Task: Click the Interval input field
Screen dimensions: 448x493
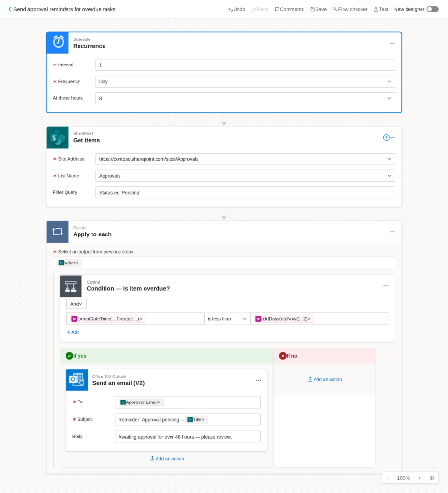Action: (x=245, y=65)
